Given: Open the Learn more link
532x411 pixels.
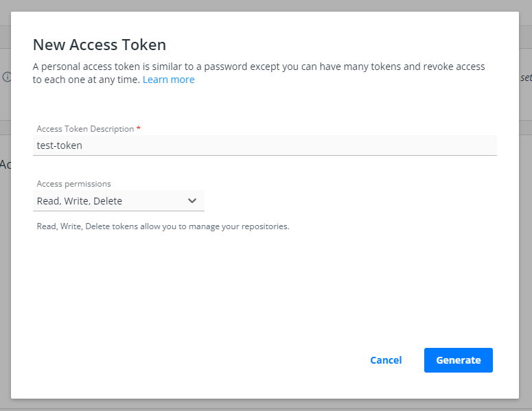Looking at the screenshot, I should 169,80.
